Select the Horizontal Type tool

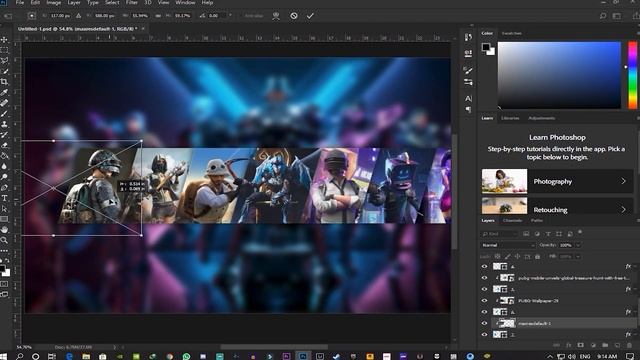(4, 198)
